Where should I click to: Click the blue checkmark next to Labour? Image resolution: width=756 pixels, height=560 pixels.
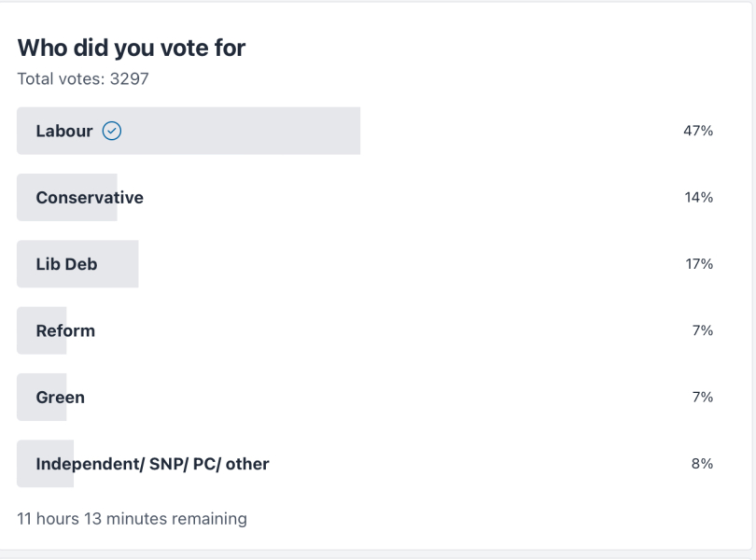[x=112, y=132]
